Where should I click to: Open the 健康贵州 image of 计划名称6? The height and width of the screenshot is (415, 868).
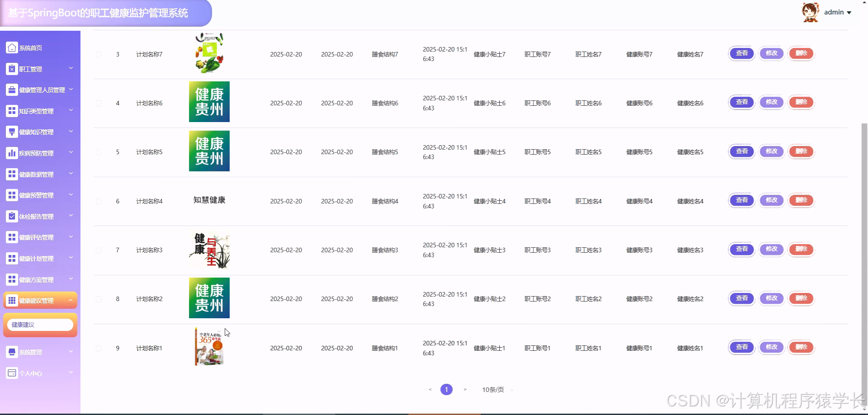(x=209, y=102)
